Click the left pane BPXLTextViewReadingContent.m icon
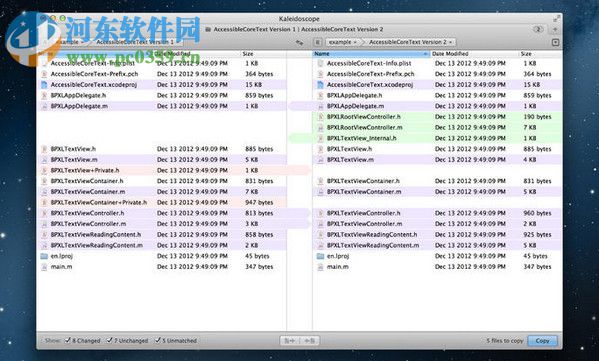The height and width of the screenshot is (361, 599). pyautogui.click(x=44, y=245)
